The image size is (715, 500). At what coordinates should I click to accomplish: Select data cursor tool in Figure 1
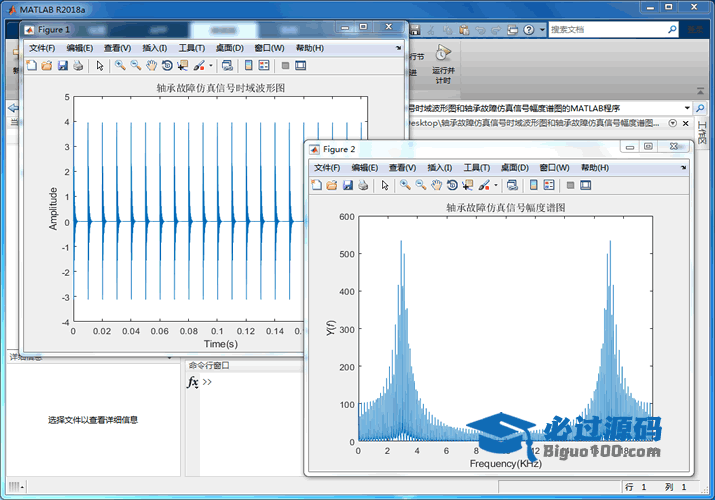[x=183, y=66]
